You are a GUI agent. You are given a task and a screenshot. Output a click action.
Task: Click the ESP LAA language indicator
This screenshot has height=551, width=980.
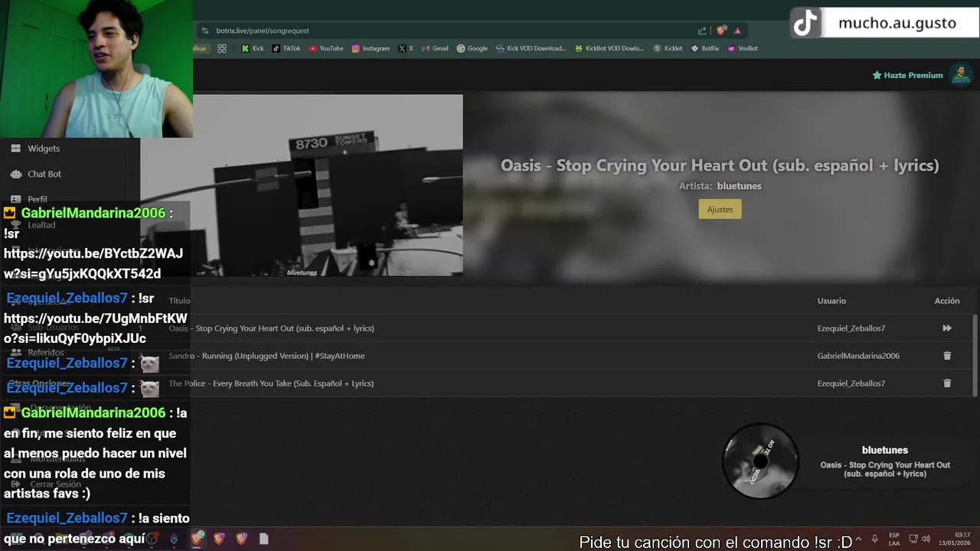click(x=894, y=539)
